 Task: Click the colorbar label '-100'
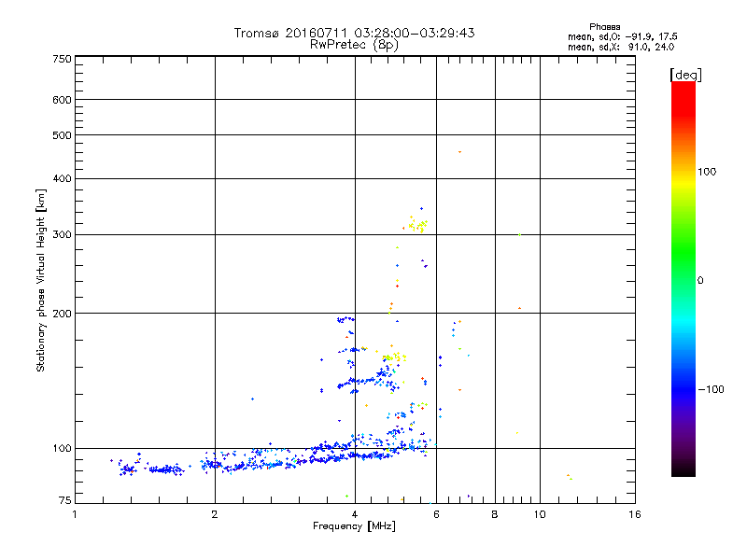pyautogui.click(x=711, y=389)
